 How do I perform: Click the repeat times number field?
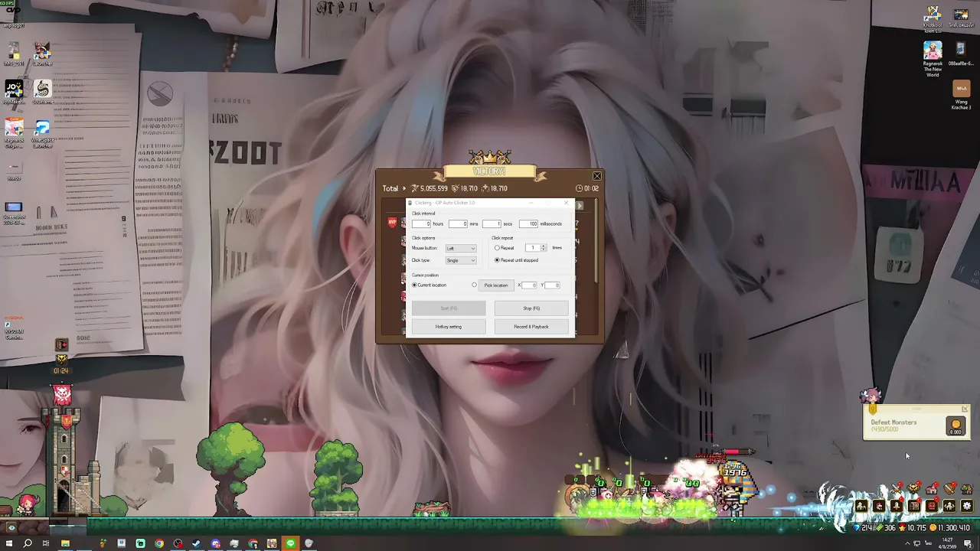pos(533,248)
